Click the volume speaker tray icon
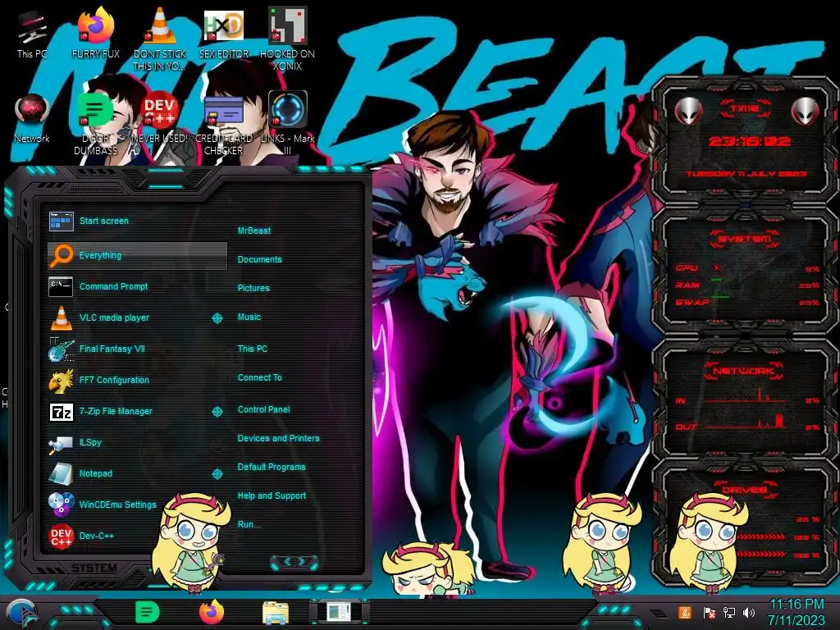The width and height of the screenshot is (840, 630). point(749,612)
